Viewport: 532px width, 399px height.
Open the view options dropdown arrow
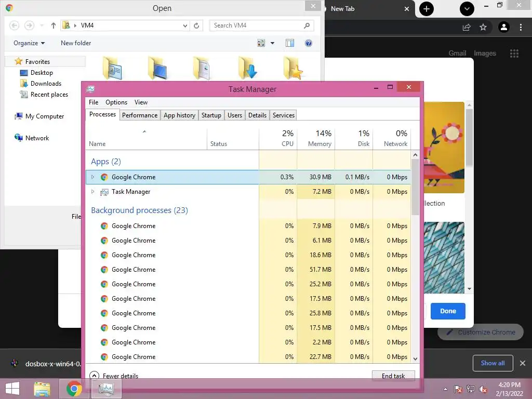(272, 43)
